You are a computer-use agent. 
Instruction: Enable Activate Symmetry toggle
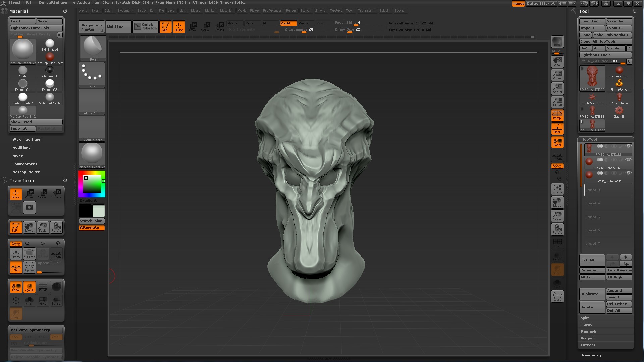point(31,330)
